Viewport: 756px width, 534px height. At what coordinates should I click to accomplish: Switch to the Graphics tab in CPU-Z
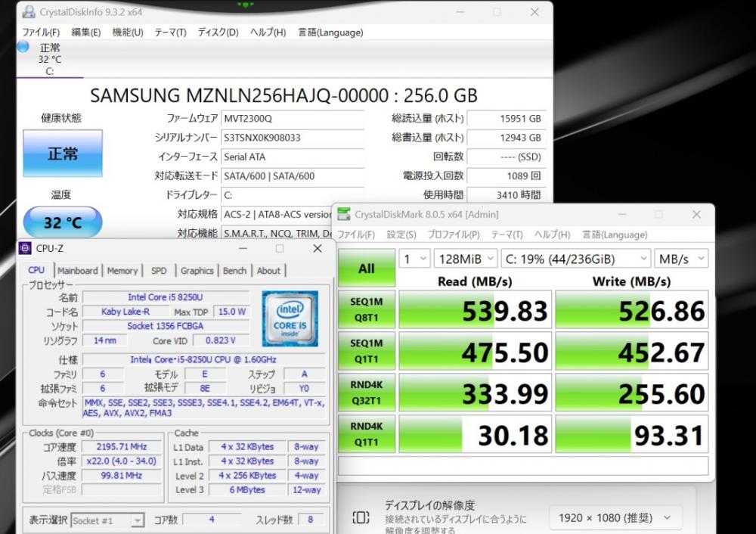[197, 271]
